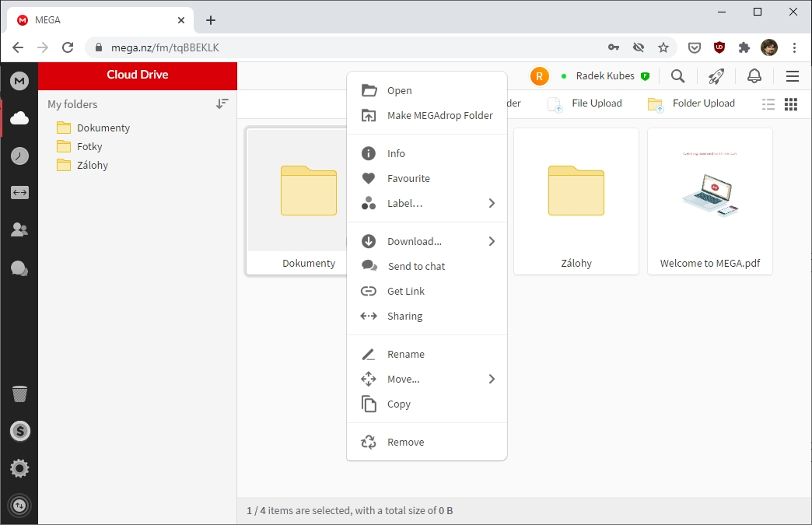Open the Pocket extension icon
Viewport: 812px width, 525px height.
695,47
